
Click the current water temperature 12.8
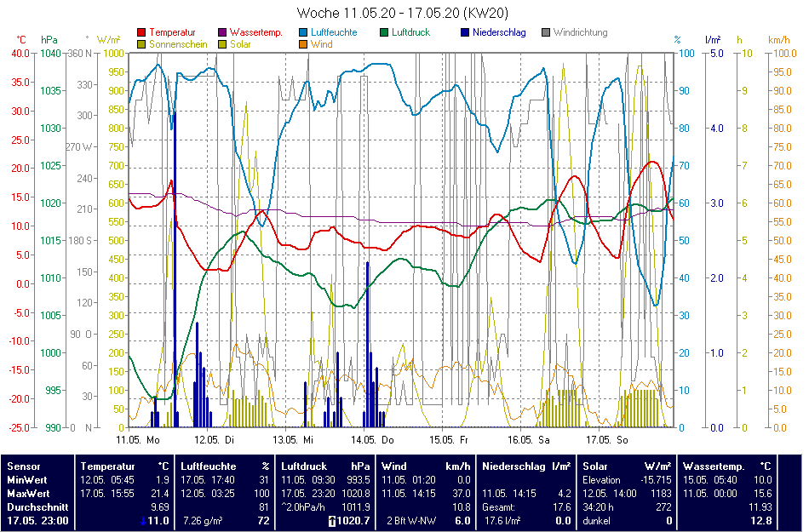762,521
